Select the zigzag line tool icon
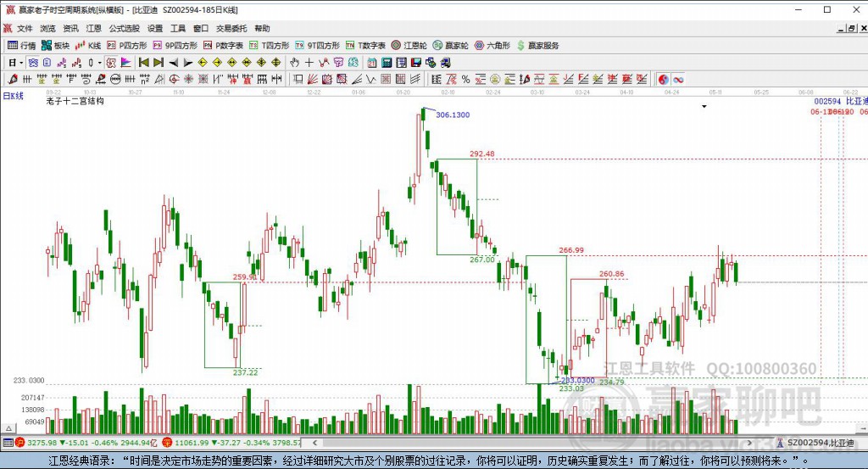This screenshot has height=469, width=868. 324,63
